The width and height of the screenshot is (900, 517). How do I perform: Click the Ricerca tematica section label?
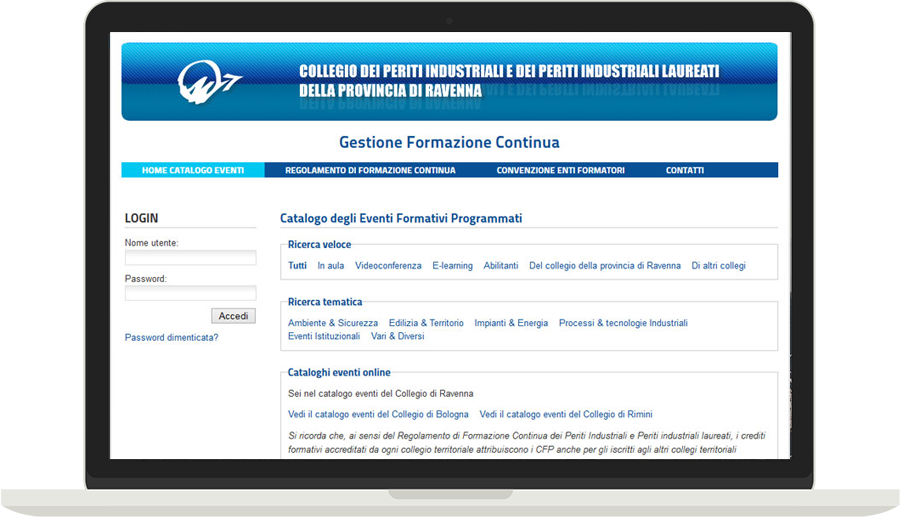pyautogui.click(x=325, y=302)
